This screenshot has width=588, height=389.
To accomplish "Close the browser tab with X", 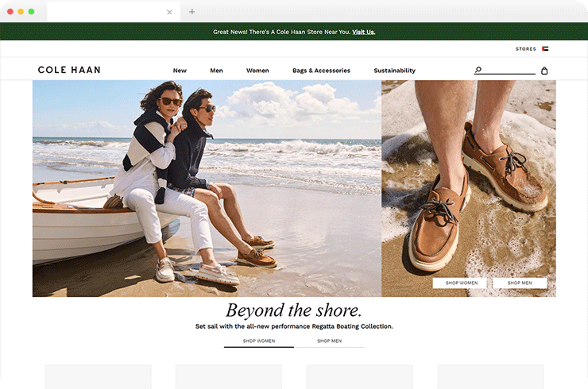I will (169, 12).
